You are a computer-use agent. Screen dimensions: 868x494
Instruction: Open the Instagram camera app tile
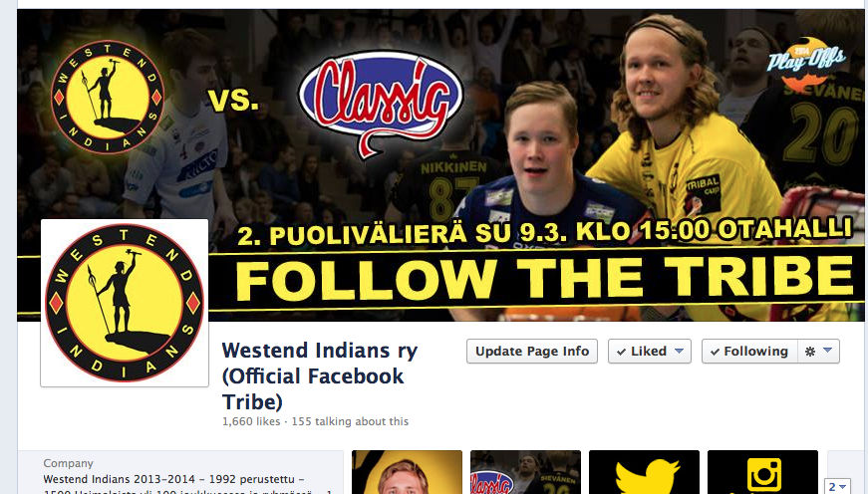coord(762,472)
